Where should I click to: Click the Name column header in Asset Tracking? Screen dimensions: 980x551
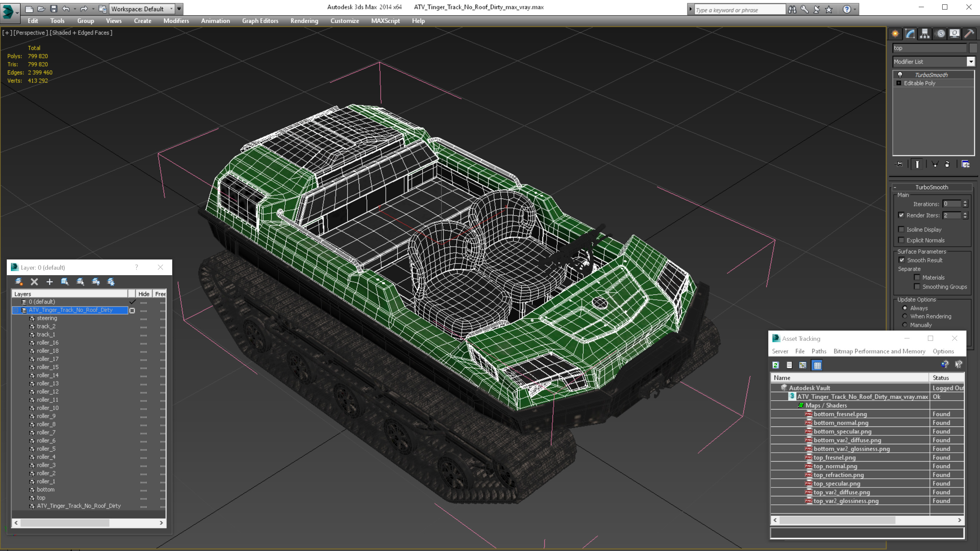850,378
